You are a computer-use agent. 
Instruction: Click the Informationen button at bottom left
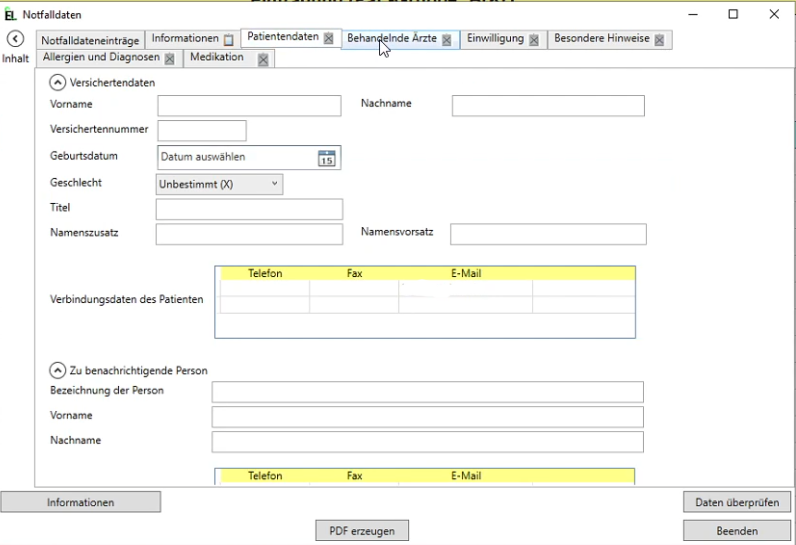click(x=80, y=502)
